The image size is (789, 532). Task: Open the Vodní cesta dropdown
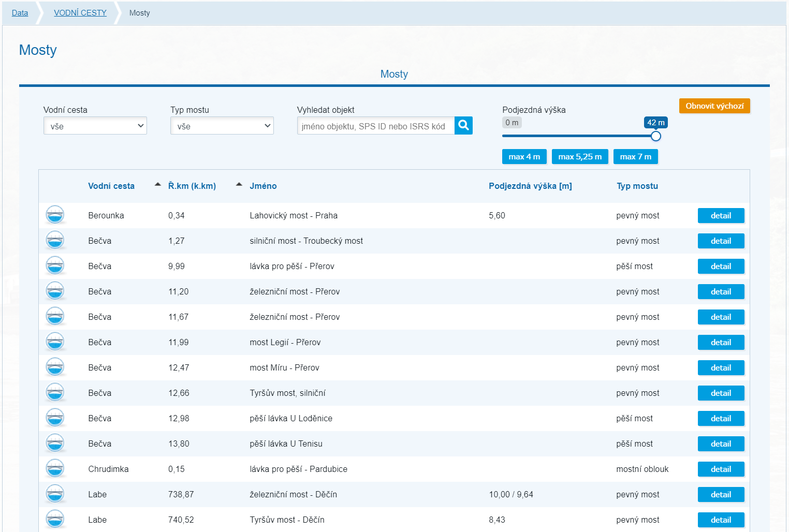pyautogui.click(x=95, y=126)
